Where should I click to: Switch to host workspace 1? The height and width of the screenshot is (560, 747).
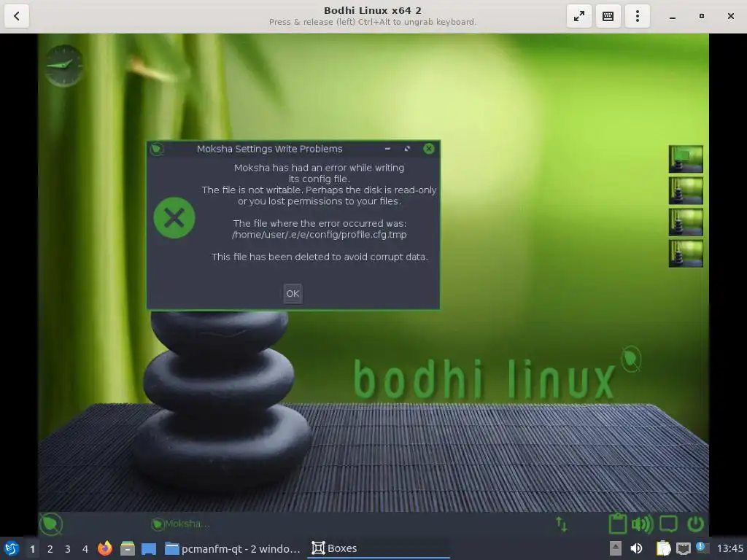pos(32,549)
